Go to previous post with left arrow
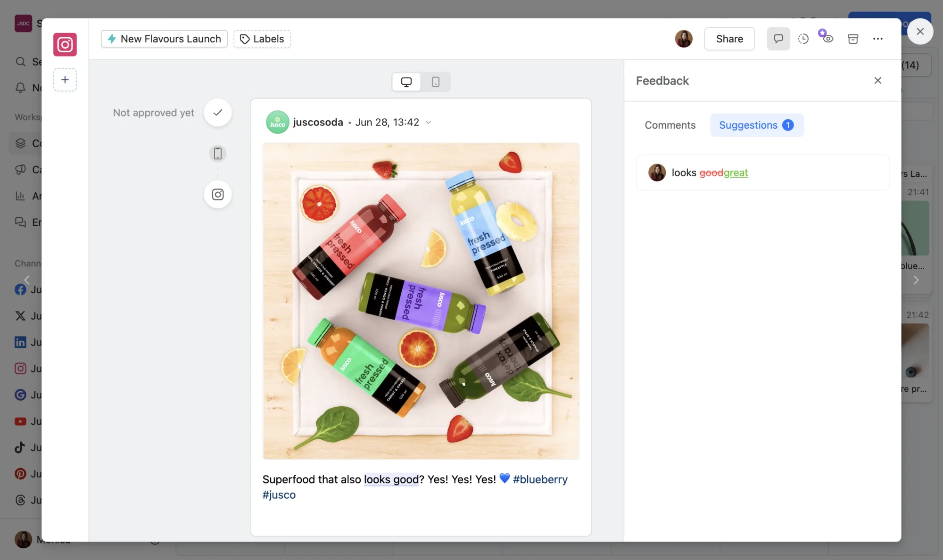943x560 pixels. click(x=27, y=280)
